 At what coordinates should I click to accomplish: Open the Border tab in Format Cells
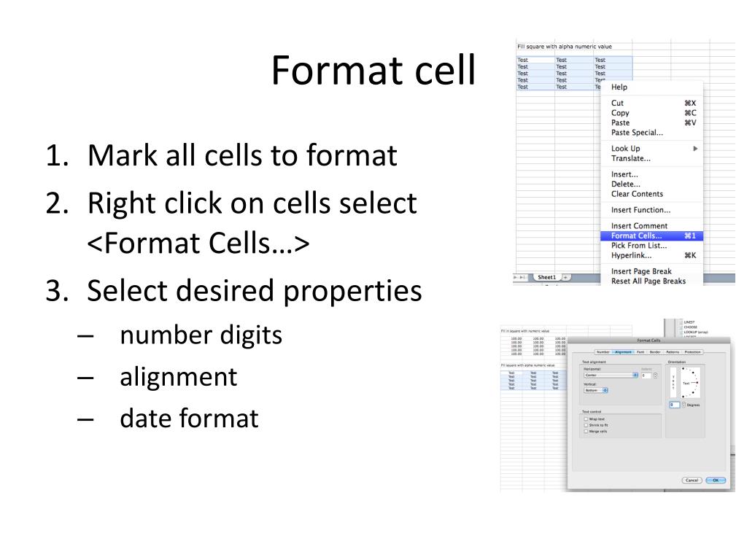[x=655, y=352]
